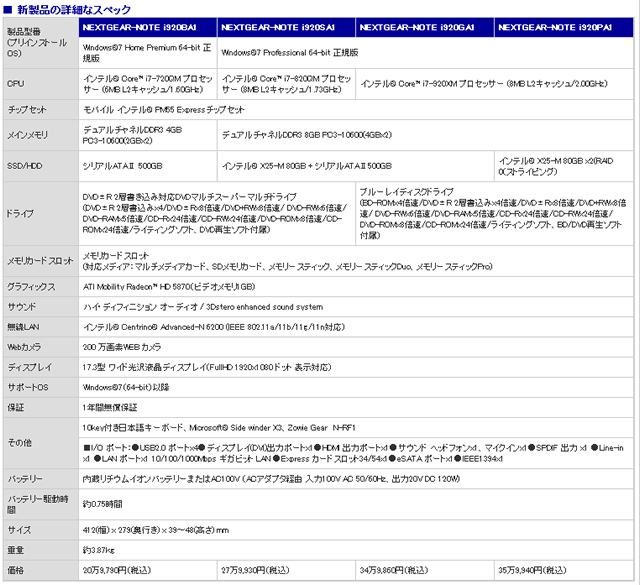Click the 27万9,930円 price cell

(x=287, y=570)
